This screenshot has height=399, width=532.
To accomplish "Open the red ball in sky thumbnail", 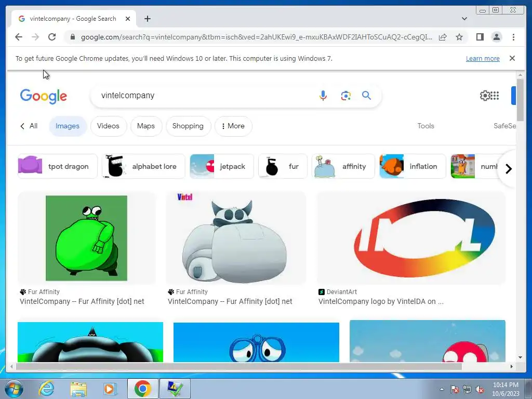I will [428, 341].
